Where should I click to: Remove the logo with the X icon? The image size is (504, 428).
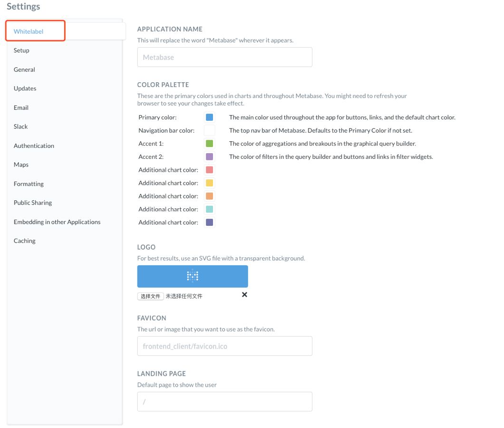pyautogui.click(x=244, y=295)
